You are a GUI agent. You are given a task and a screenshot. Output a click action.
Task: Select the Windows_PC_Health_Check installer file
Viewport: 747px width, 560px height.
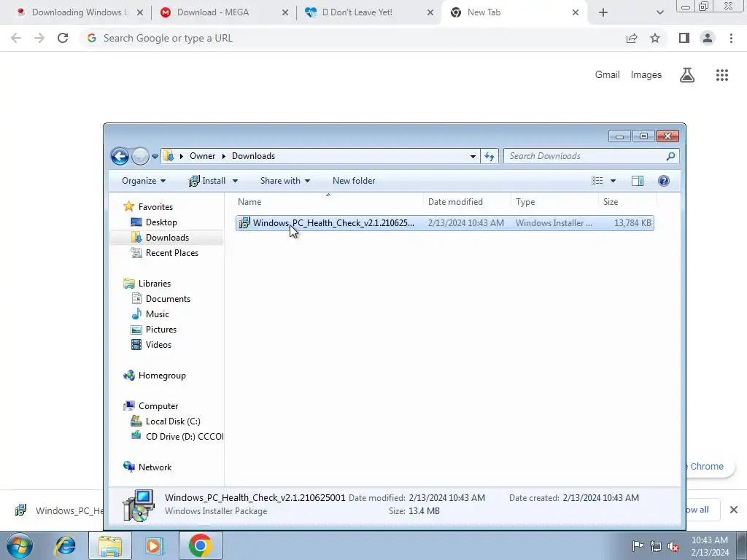tap(444, 223)
